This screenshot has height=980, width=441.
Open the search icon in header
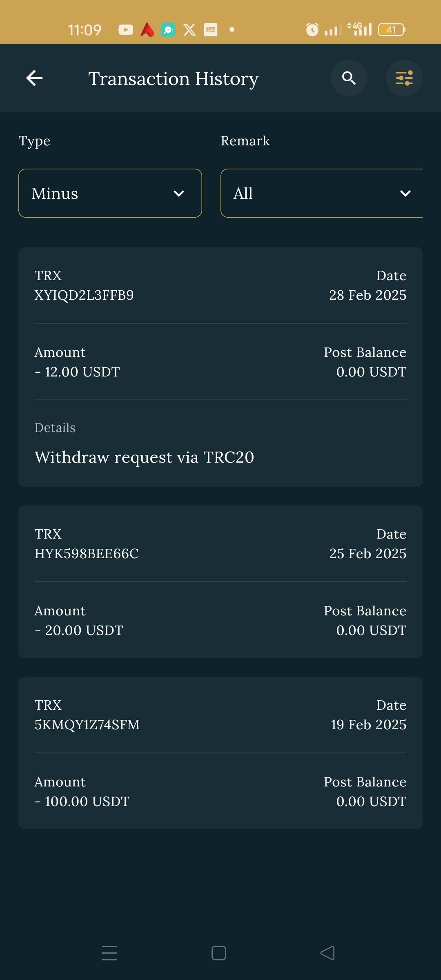[349, 78]
